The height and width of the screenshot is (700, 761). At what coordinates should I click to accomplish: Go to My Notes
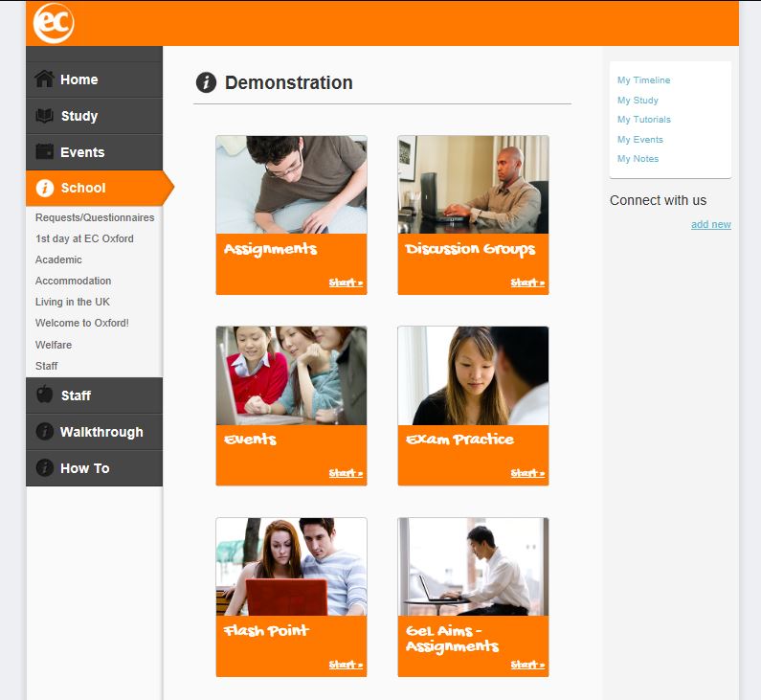tap(638, 159)
